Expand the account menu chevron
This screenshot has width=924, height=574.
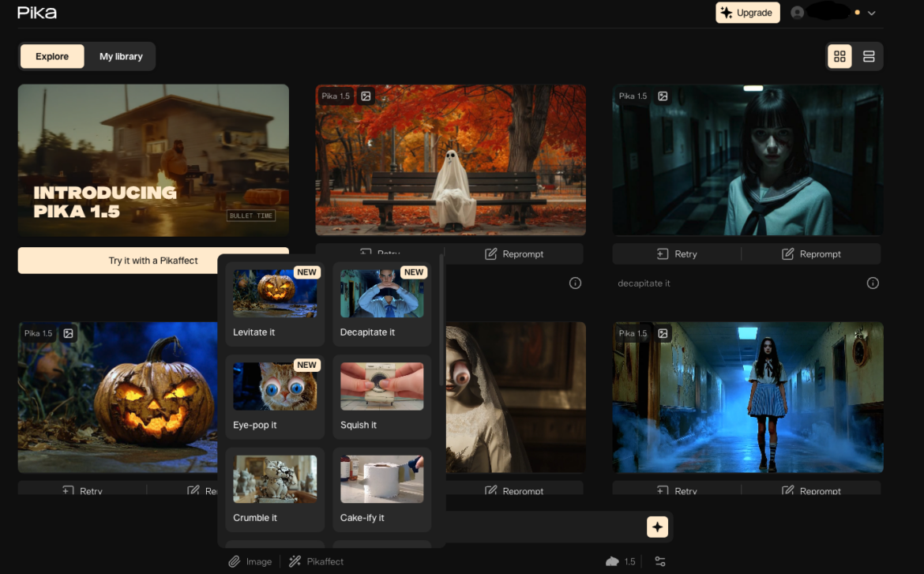tap(872, 13)
